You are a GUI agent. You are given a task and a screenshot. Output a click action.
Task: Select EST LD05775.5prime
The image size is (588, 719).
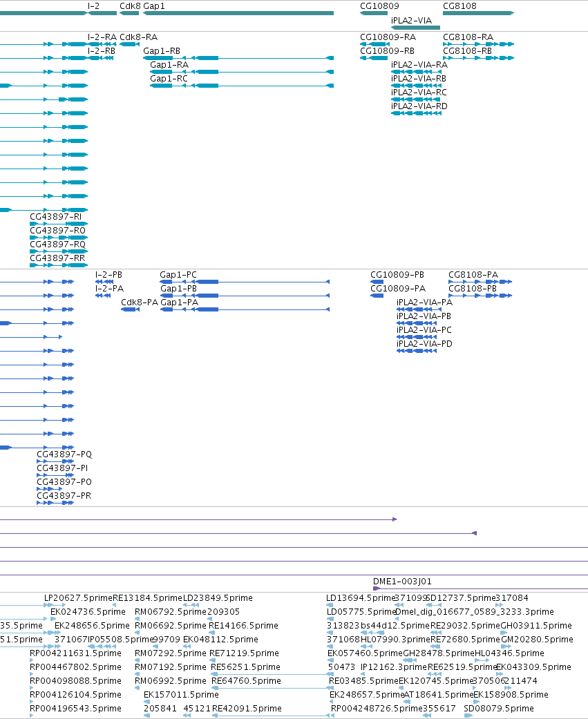click(x=361, y=612)
